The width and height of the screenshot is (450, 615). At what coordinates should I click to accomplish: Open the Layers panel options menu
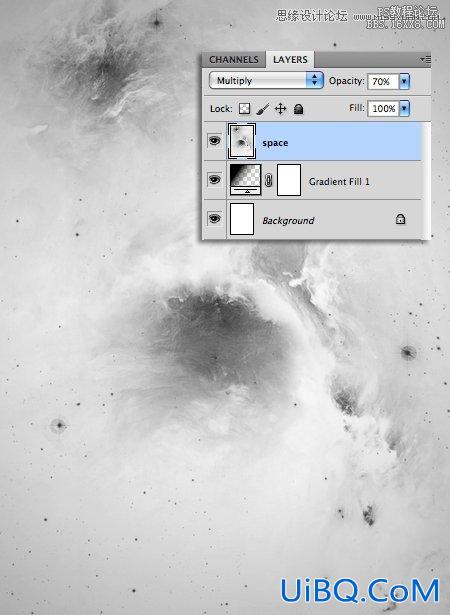pyautogui.click(x=425, y=60)
